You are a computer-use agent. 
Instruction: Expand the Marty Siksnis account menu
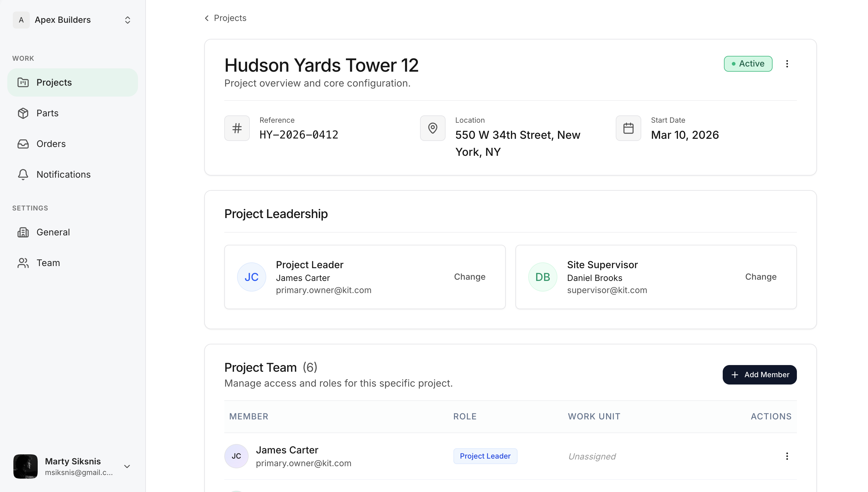point(127,466)
